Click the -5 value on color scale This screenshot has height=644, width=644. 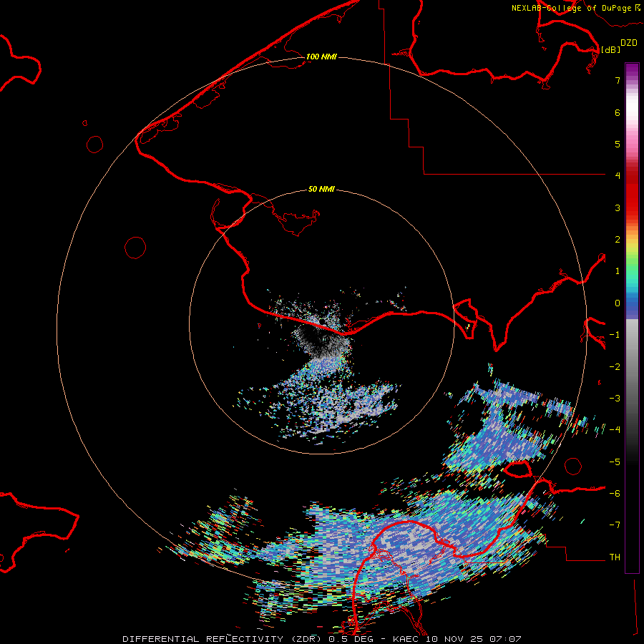pyautogui.click(x=615, y=462)
